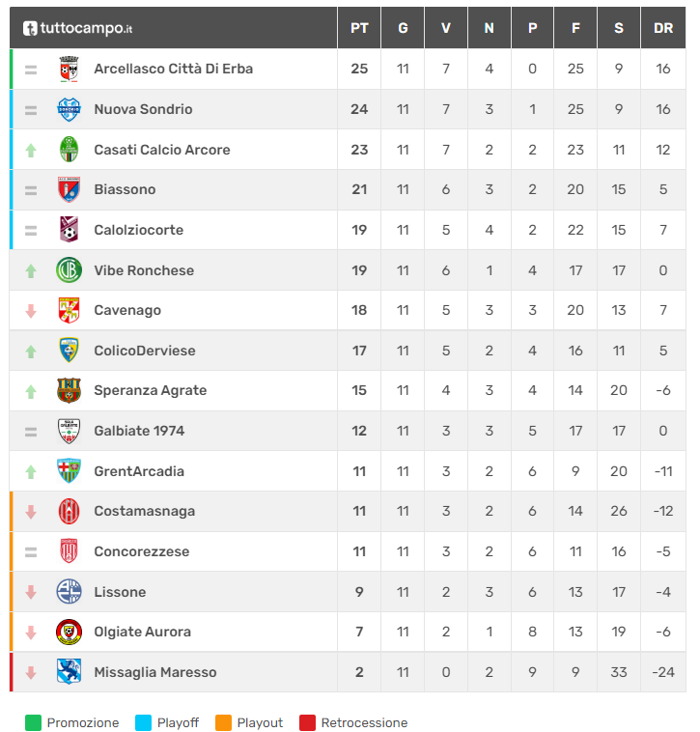Screen dimensions: 700x732
Task: Select Lissone's points value cell
Action: point(359,592)
